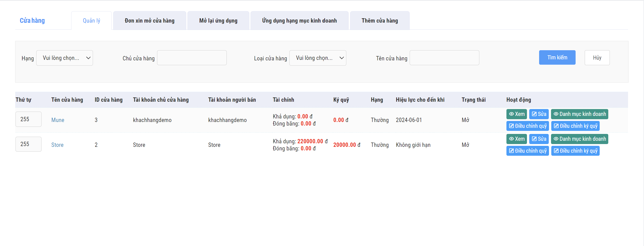Switch to Đơn xin mở cửa hàng tab
The image size is (644, 246).
tap(149, 21)
